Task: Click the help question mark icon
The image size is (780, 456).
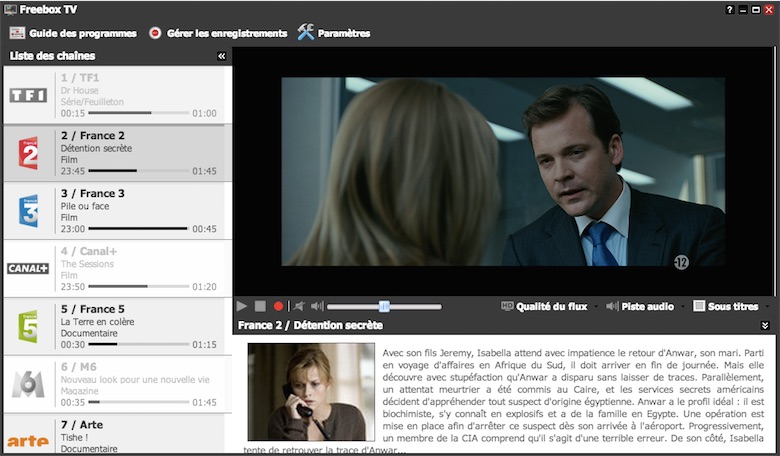Action: 730,9
